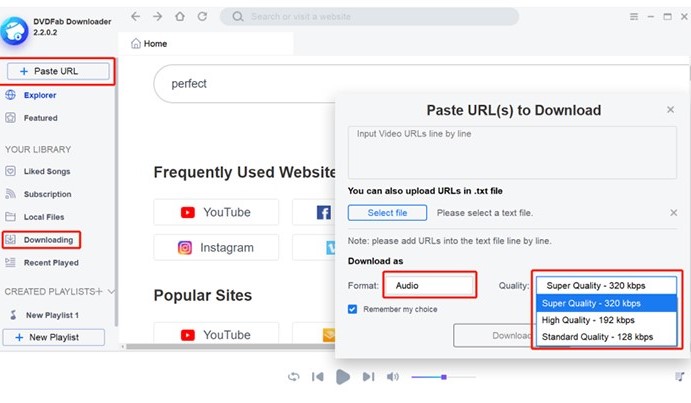Open Local Files in the sidebar
The image size is (691, 403).
pos(44,217)
